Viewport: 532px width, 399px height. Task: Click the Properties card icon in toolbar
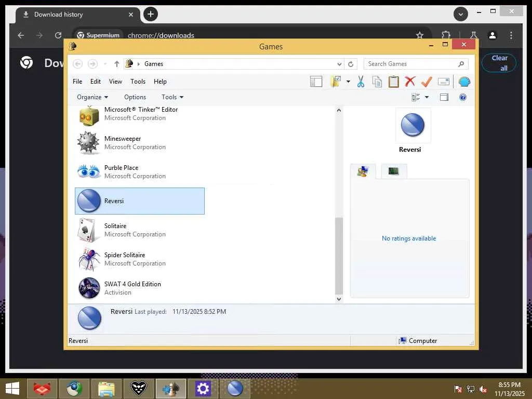444,82
